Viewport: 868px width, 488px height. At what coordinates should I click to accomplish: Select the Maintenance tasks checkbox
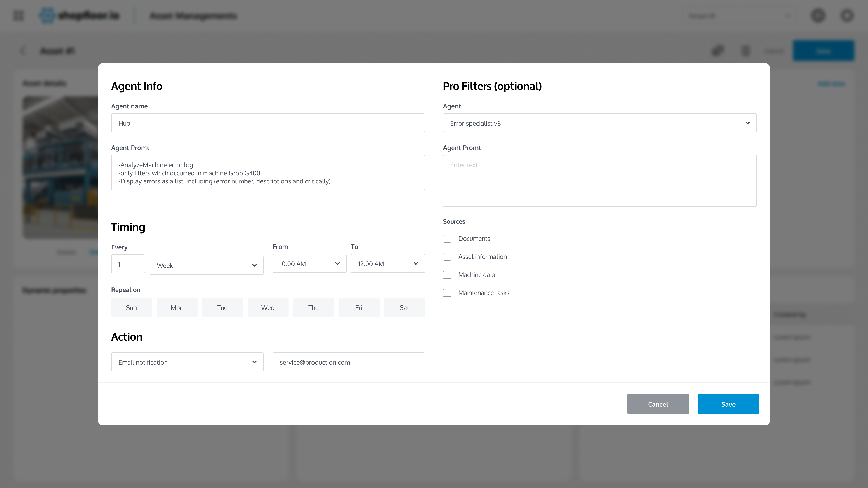pos(447,293)
